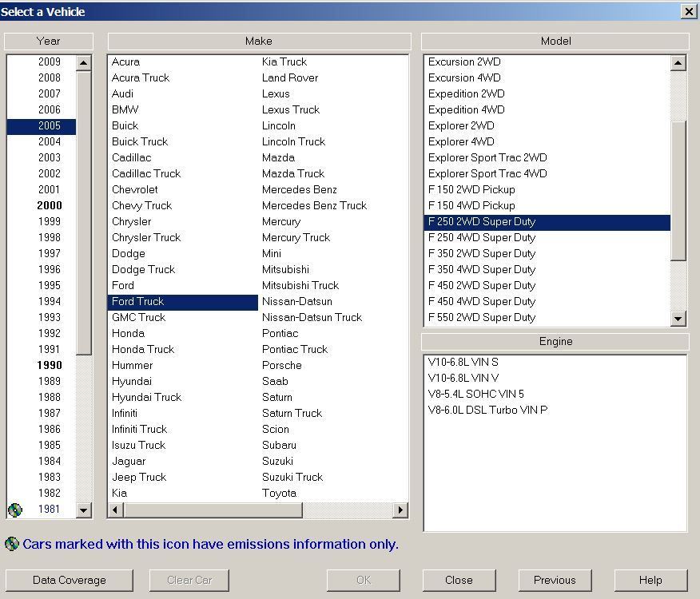This screenshot has height=599, width=700.
Task: Click the Model list scroll-down arrow
Action: click(x=678, y=319)
